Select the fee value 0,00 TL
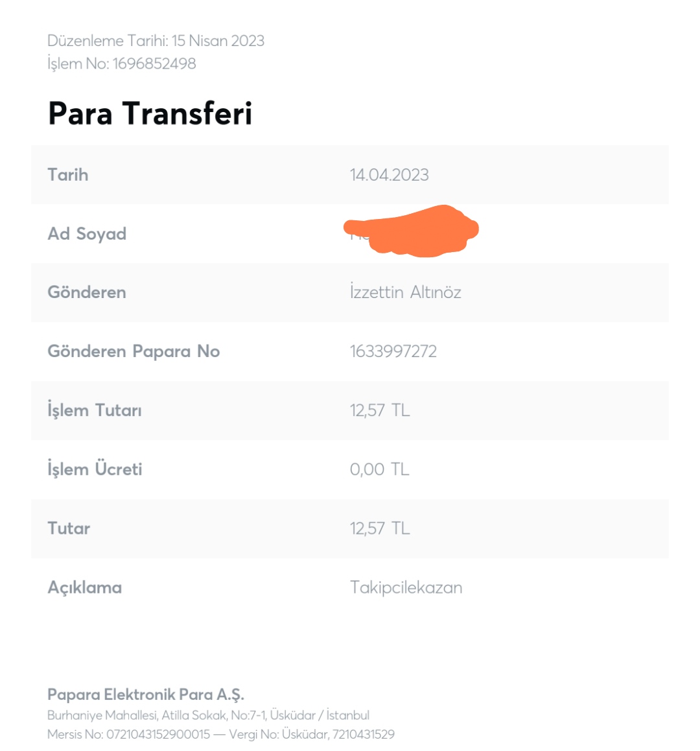The image size is (700, 751). (379, 469)
